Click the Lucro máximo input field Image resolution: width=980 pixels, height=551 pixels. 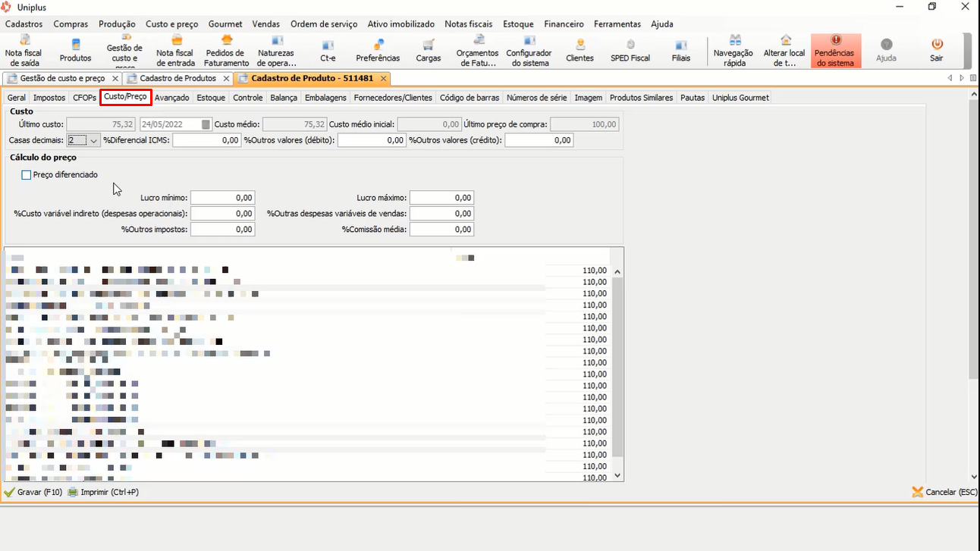[x=442, y=198]
